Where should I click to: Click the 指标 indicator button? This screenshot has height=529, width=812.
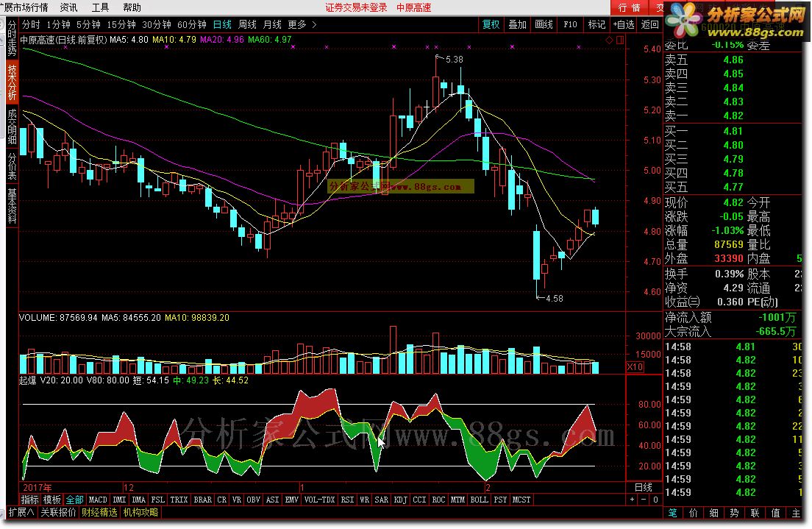(29, 500)
